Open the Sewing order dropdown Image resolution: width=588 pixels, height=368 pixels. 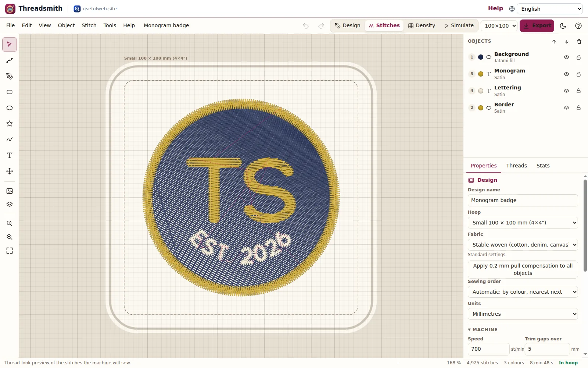(x=523, y=292)
